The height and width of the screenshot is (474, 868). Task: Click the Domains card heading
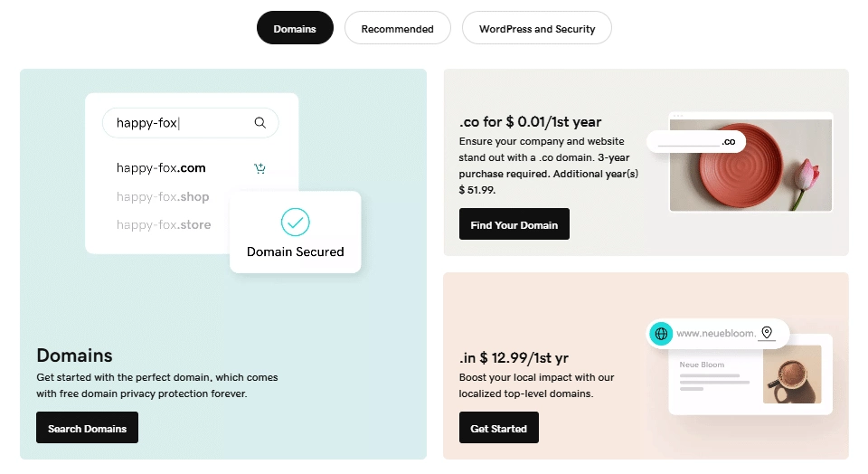point(74,355)
